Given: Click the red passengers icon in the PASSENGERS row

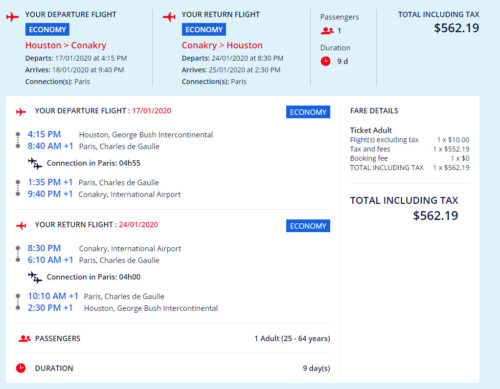Looking at the screenshot, I should pyautogui.click(x=24, y=339).
